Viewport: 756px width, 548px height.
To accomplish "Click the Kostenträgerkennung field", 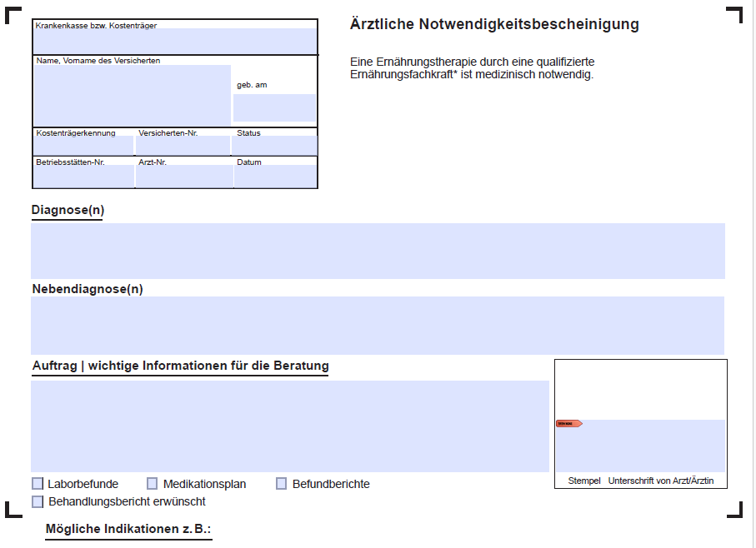I will pos(83,147).
